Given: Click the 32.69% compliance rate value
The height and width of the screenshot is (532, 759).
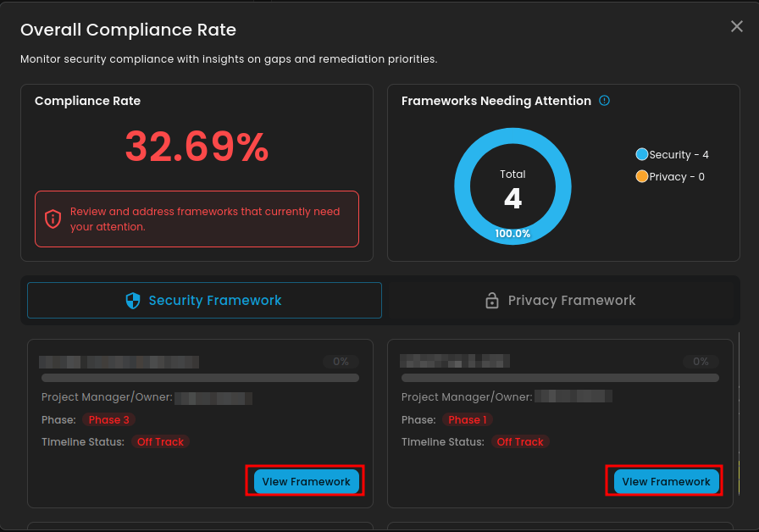Looking at the screenshot, I should click(x=197, y=147).
